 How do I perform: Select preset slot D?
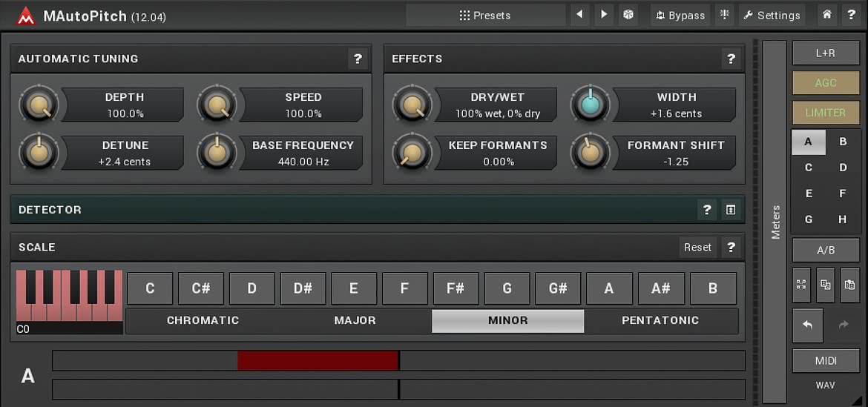tap(843, 168)
